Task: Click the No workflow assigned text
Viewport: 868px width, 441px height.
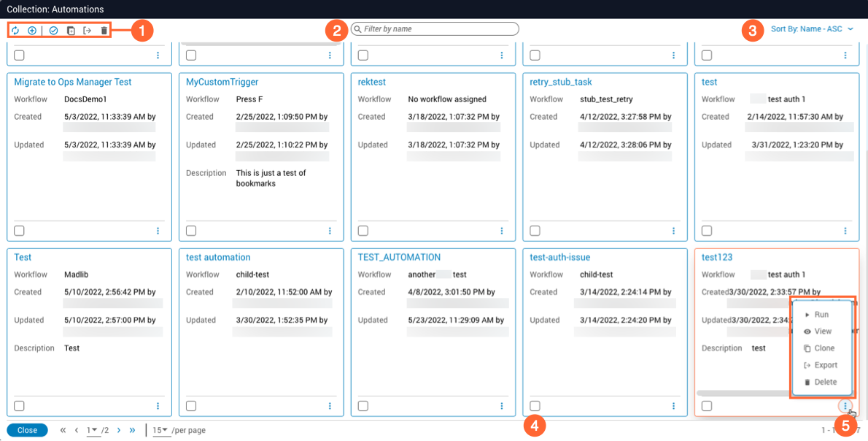Action: [447, 99]
